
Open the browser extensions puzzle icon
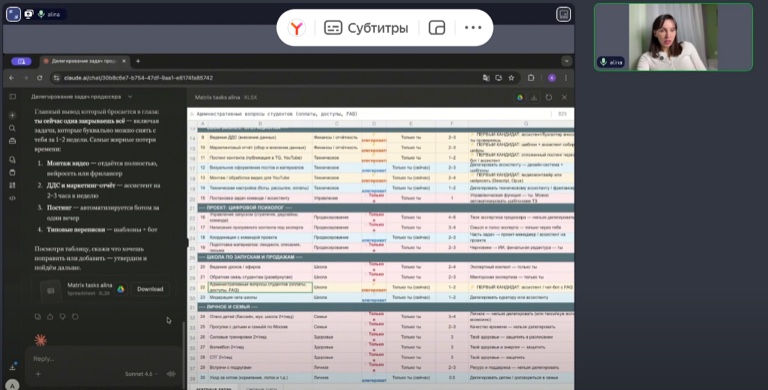click(x=531, y=78)
